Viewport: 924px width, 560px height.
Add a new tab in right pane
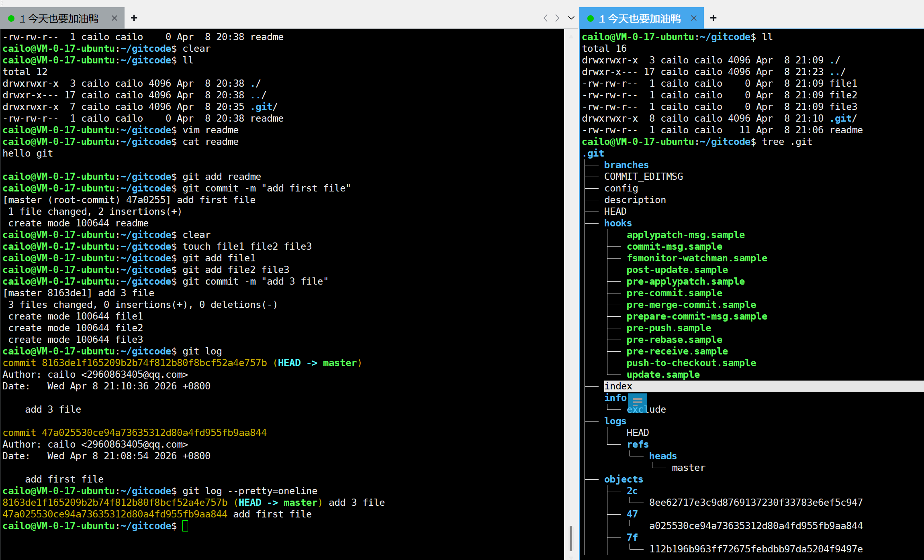(x=713, y=18)
